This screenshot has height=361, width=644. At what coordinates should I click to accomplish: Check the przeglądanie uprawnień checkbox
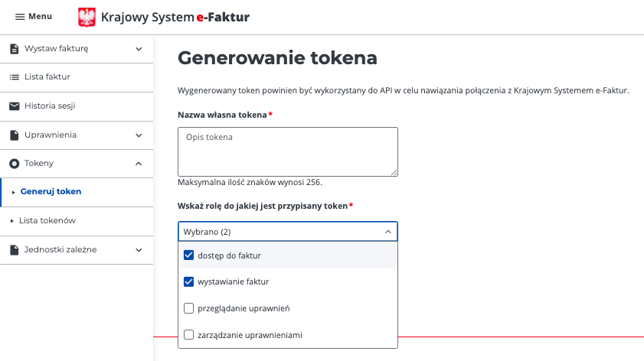click(188, 308)
